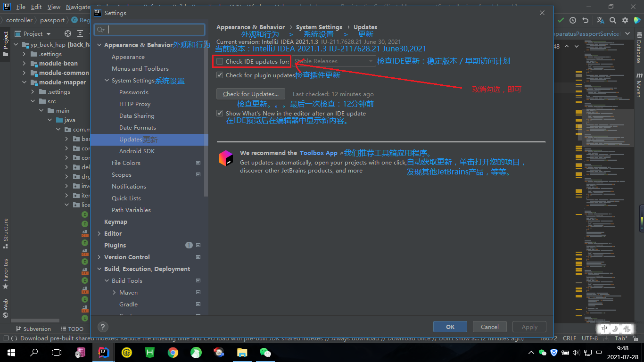The image size is (644, 362).
Task: Click the green commit checkmark icon
Action: (x=561, y=20)
